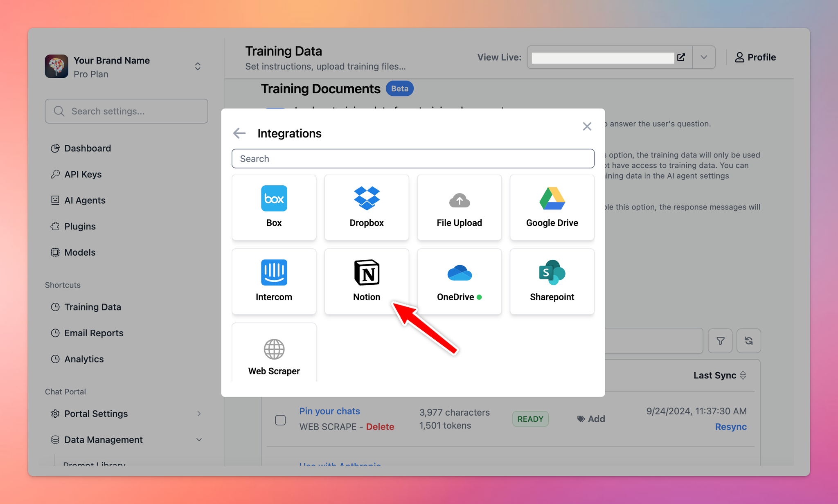Collapse the Data Management section
The width and height of the screenshot is (838, 504).
126,440
